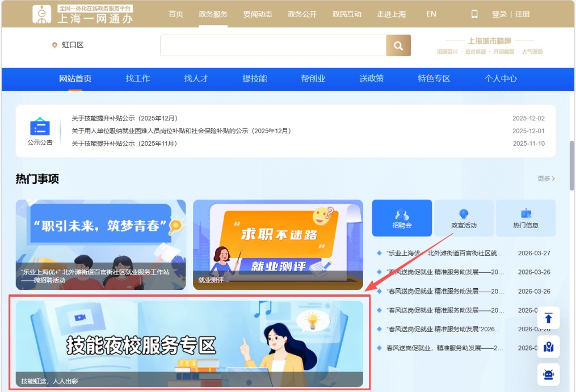The image size is (576, 392).
Task: Switch to the 热门信息 tab
Action: click(x=525, y=218)
